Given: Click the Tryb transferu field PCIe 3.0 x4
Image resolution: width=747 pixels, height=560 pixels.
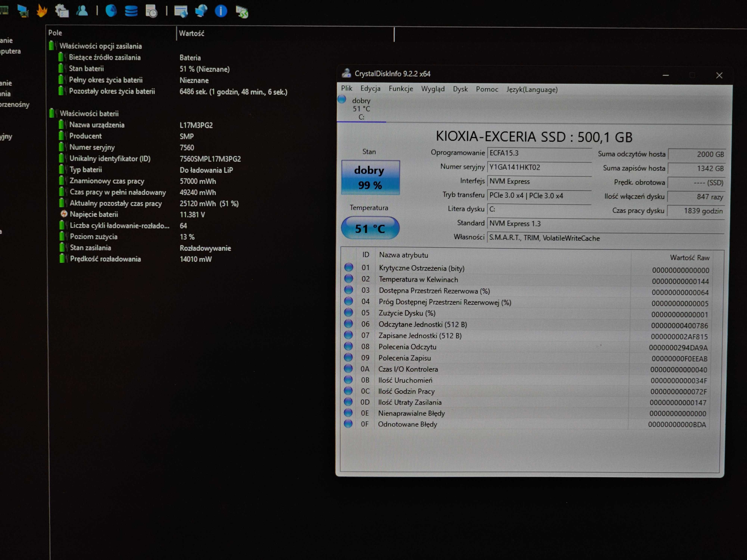Looking at the screenshot, I should [539, 195].
